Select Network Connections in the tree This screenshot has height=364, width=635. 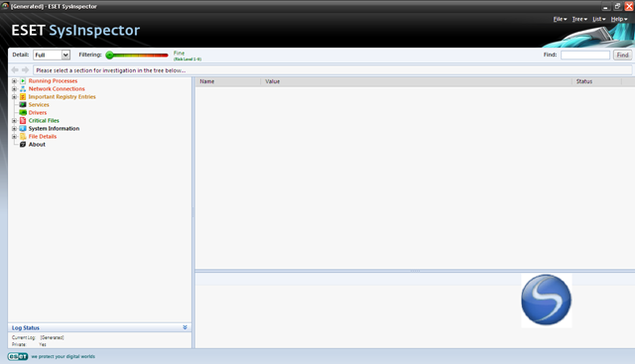tap(57, 88)
